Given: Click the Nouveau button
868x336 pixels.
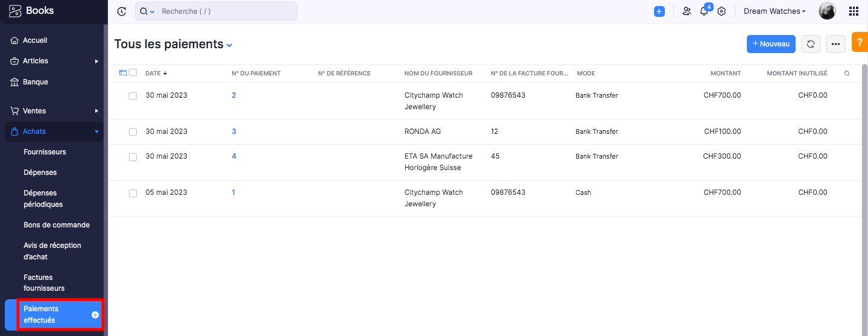Looking at the screenshot, I should tap(771, 44).
